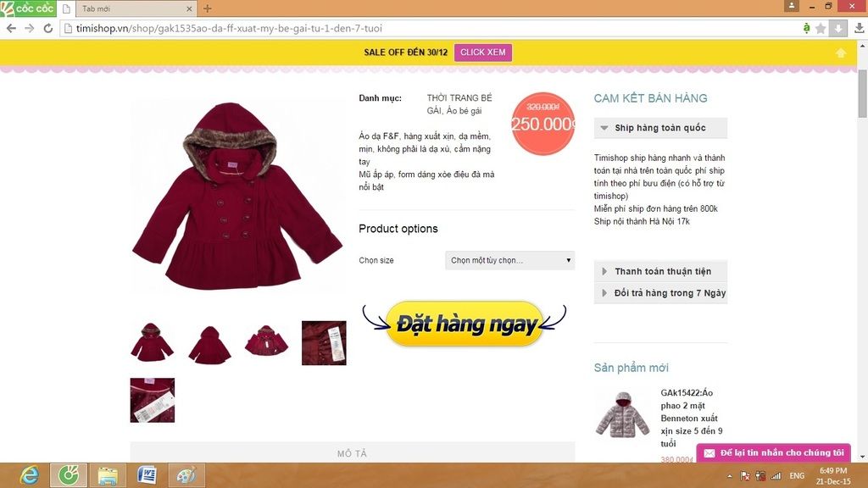Collapse the Ship hàng toàn quốc section
Screen dimensions: 868x488
pos(660,128)
